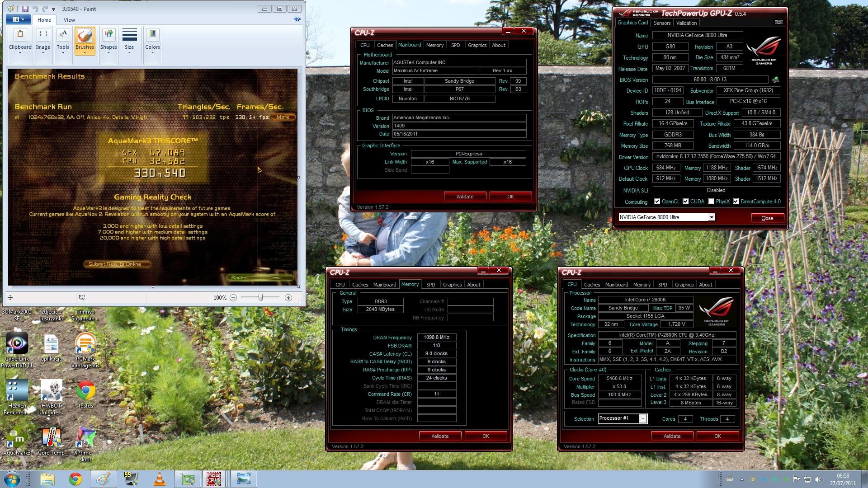The image size is (868, 488).
Task: Toggle the OpenCL checkbox in GPU-Z
Action: pos(657,202)
